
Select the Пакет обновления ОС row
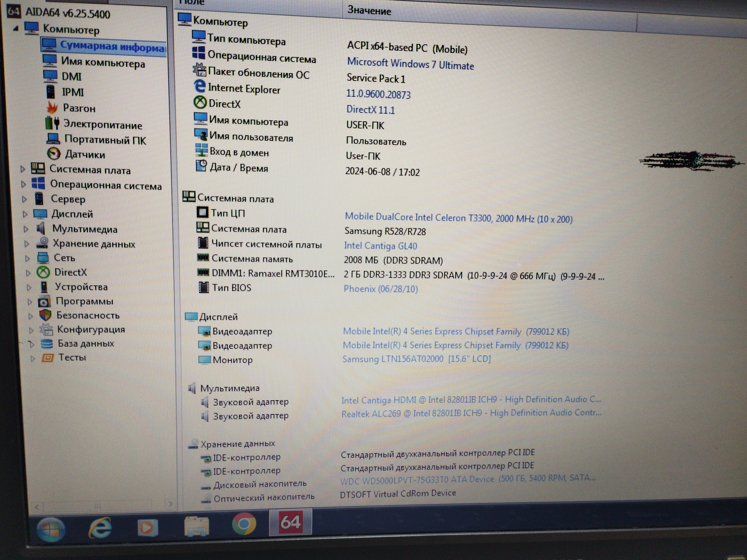[x=299, y=75]
